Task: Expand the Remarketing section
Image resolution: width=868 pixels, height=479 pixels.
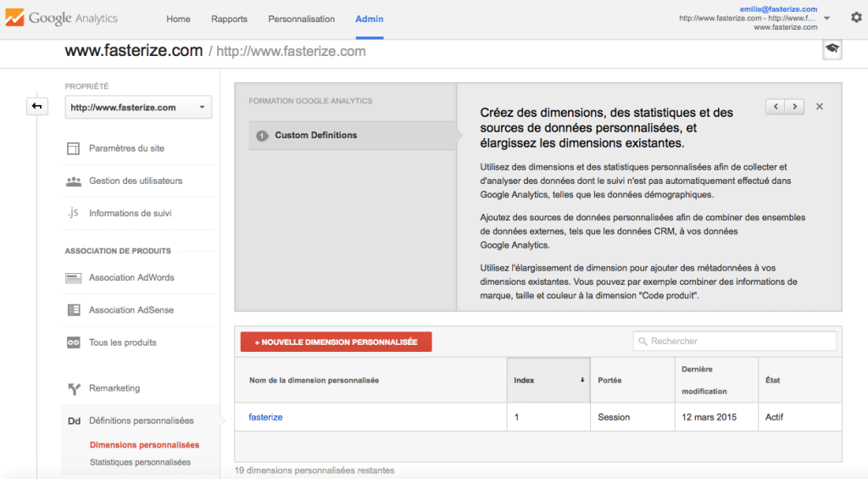Action: click(x=114, y=388)
